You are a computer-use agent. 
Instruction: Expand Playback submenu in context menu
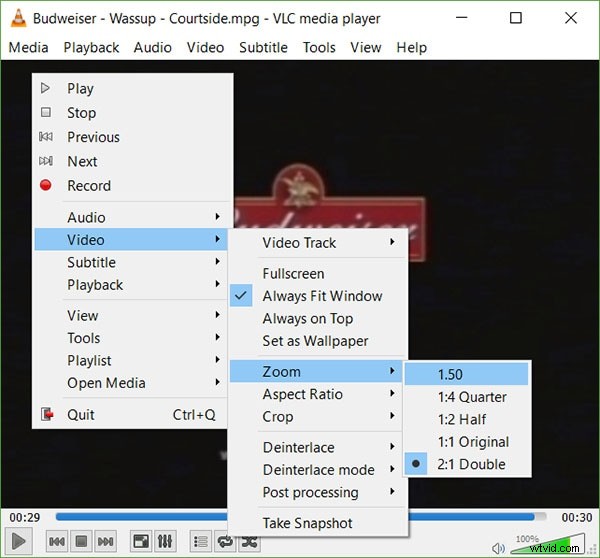click(131, 285)
